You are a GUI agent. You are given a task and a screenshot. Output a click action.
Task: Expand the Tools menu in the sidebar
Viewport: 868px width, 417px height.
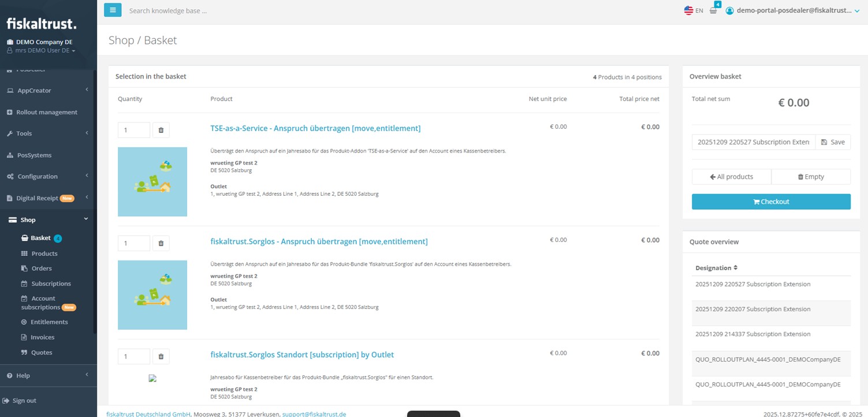tap(23, 133)
